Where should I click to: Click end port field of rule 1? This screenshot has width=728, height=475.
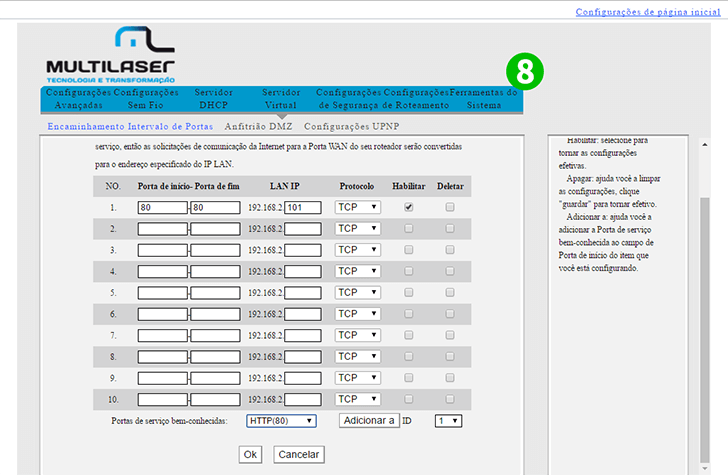[215, 208]
